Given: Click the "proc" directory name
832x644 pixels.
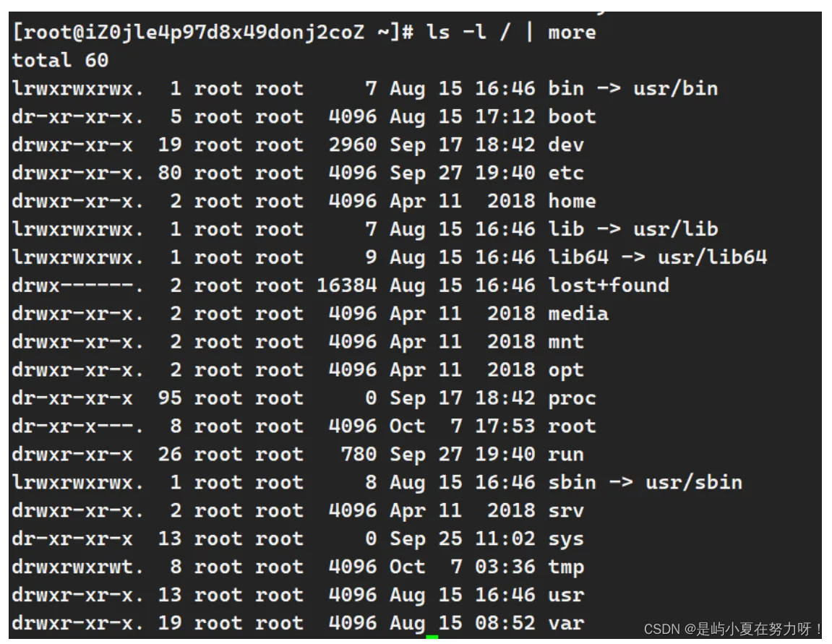Looking at the screenshot, I should (572, 398).
